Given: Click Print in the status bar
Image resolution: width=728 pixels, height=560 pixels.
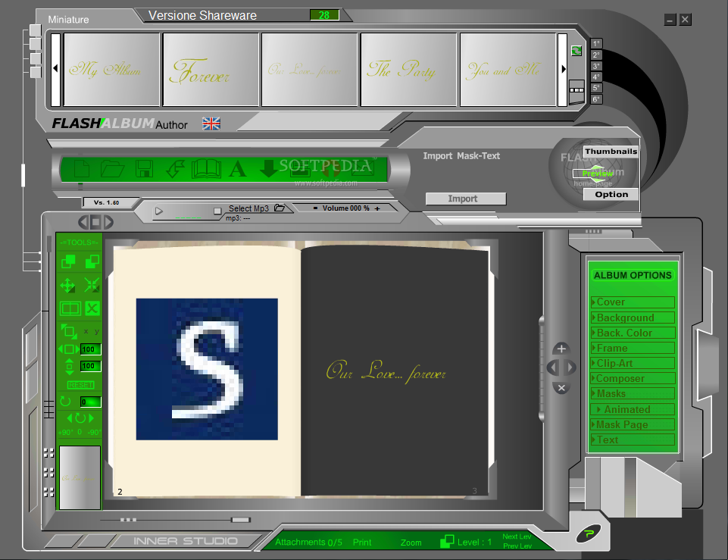Looking at the screenshot, I should [x=361, y=543].
